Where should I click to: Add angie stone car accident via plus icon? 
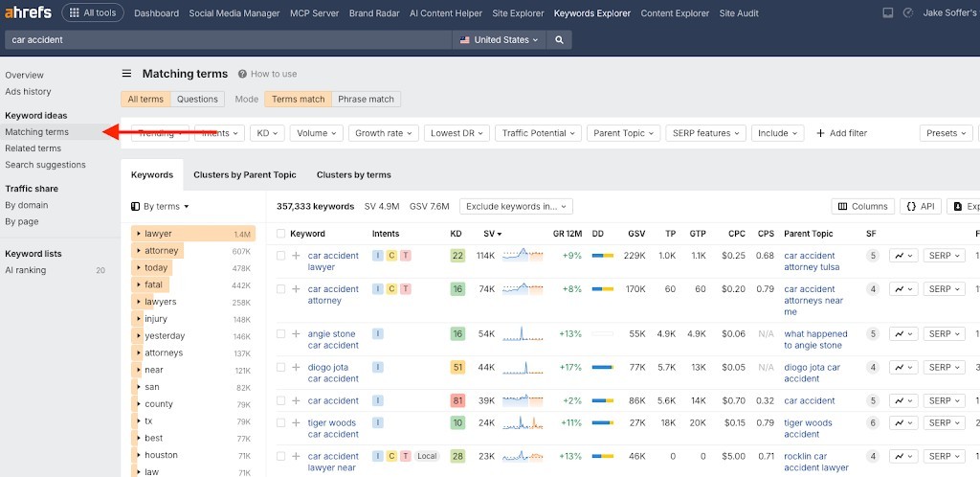click(297, 334)
